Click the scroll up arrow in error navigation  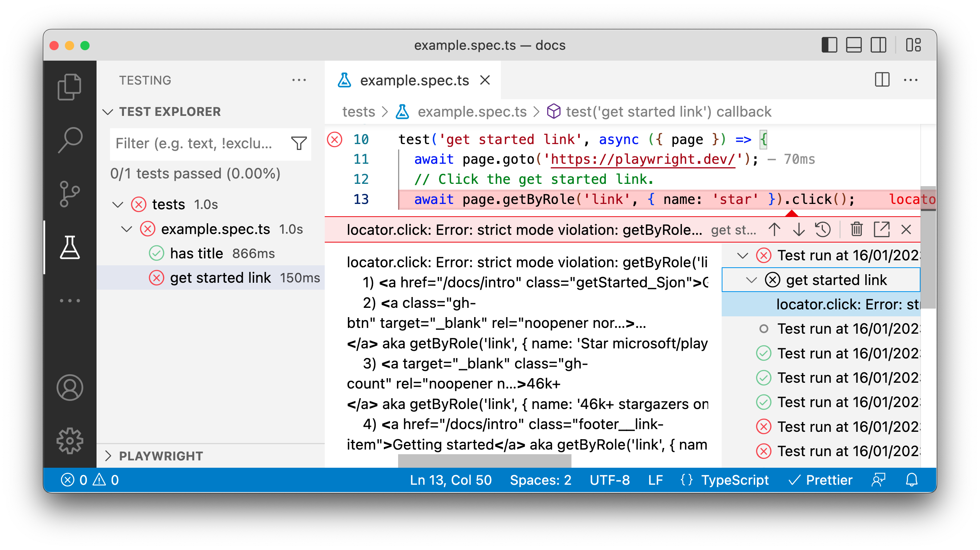tap(776, 229)
